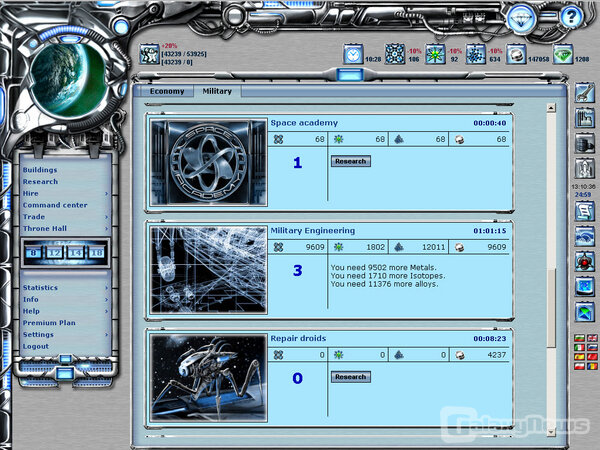This screenshot has height=450, width=600.
Task: Expand the Settings submenu arrow
Action: coord(107,335)
